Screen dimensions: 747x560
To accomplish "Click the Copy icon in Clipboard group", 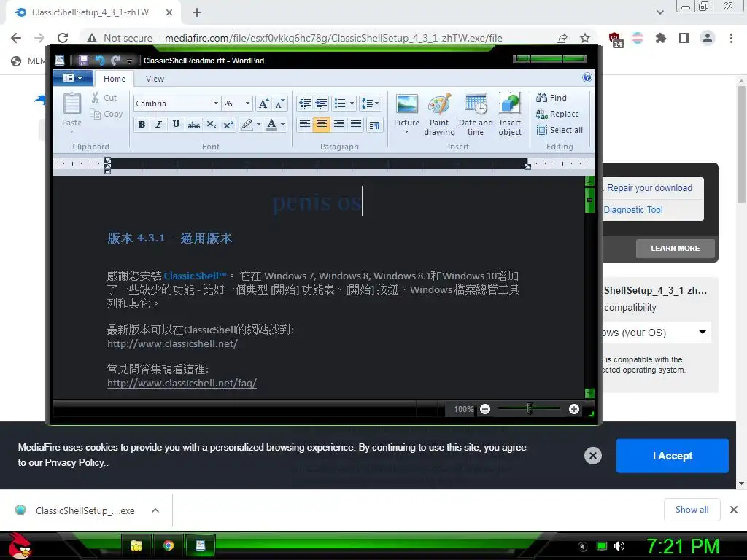I will [96, 114].
